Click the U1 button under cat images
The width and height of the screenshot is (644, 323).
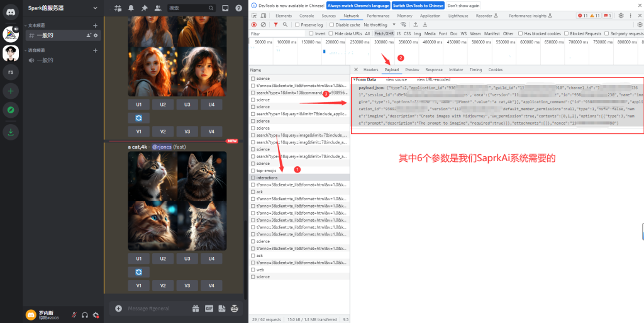pos(138,259)
